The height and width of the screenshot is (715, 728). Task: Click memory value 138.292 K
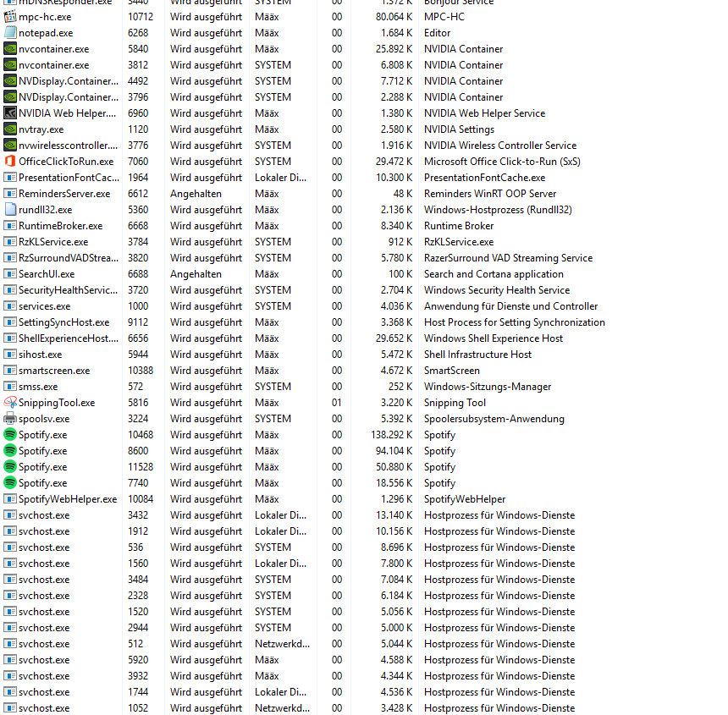click(391, 435)
